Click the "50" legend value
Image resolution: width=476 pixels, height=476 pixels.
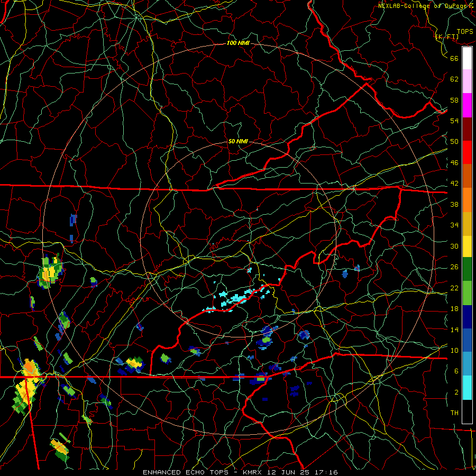(454, 142)
